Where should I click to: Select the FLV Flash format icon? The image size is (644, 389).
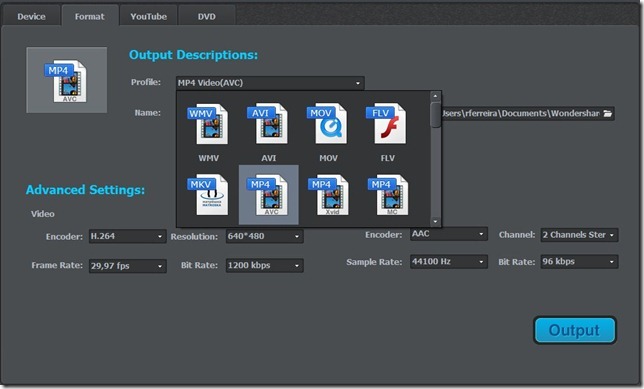(x=386, y=124)
